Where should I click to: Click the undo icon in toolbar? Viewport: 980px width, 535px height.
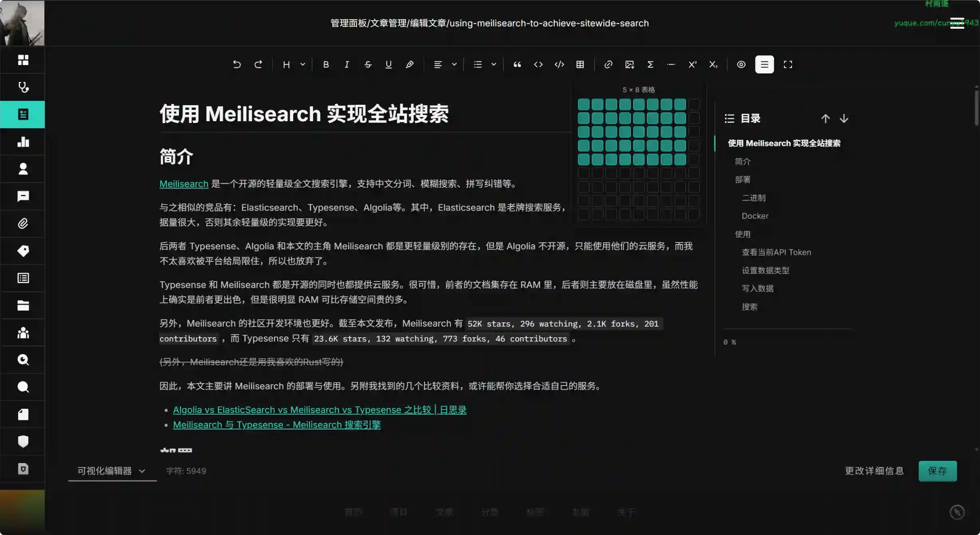click(237, 64)
